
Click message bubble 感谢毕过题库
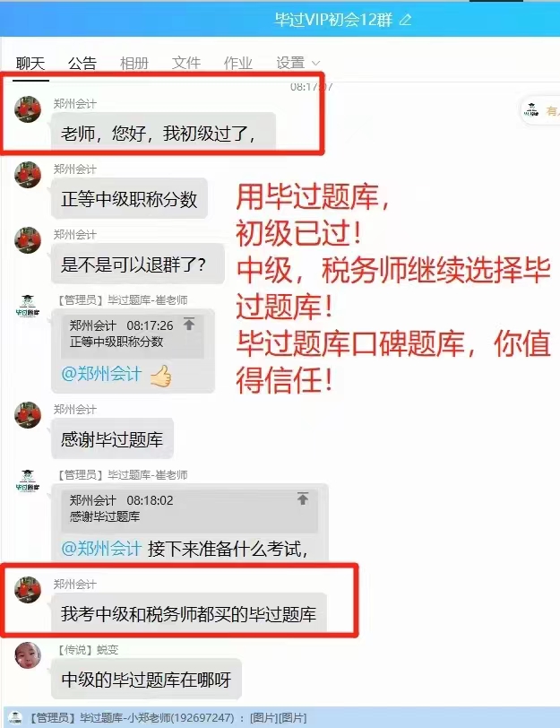point(112,438)
